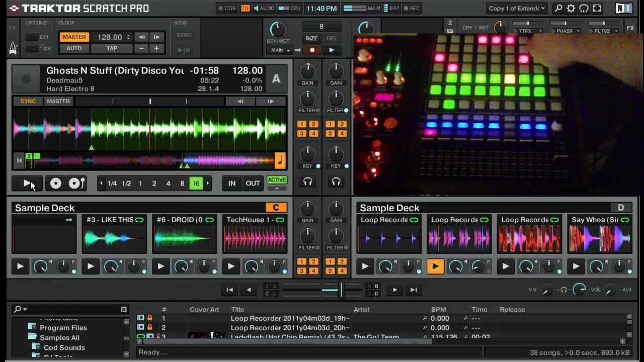Open the Traktor preferences gear
Screen dimensions: 644x362
tap(571, 8)
